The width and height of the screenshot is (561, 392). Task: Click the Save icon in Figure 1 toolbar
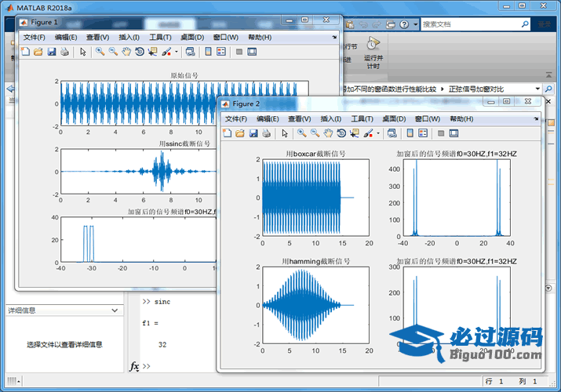point(51,52)
